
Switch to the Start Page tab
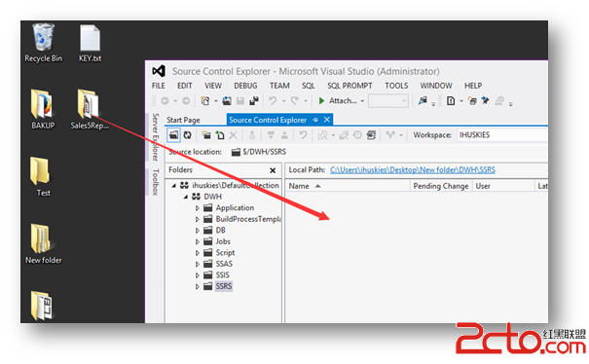tap(183, 120)
